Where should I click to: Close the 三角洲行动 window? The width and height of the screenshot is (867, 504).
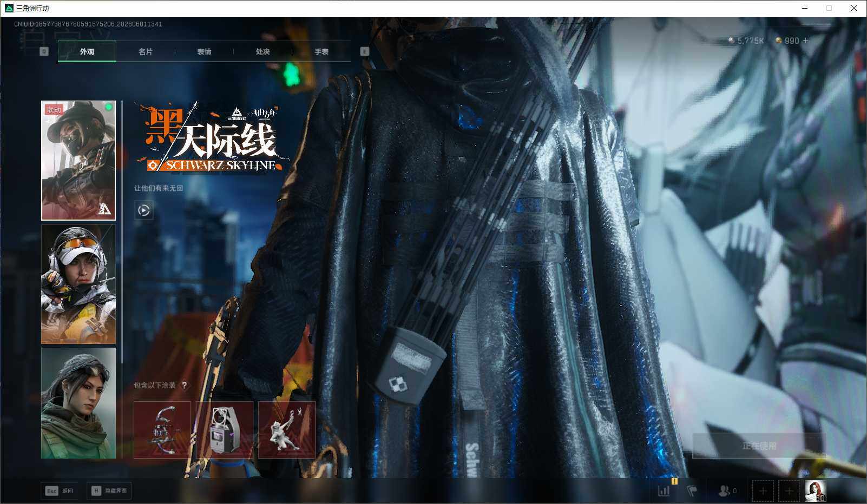coord(854,8)
